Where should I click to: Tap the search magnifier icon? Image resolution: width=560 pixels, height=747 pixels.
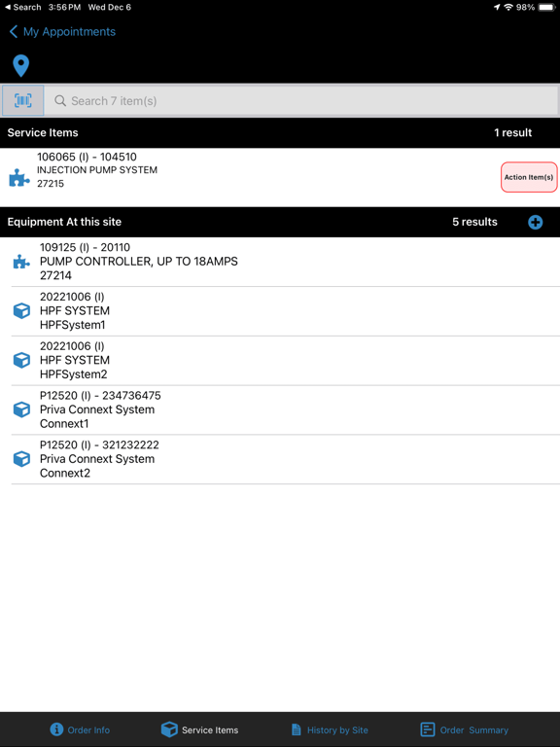coord(60,100)
